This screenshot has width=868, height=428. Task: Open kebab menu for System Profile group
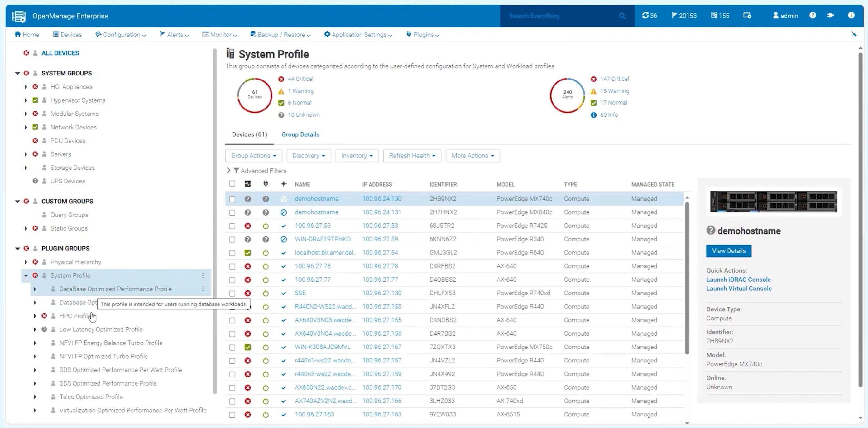pos(203,275)
